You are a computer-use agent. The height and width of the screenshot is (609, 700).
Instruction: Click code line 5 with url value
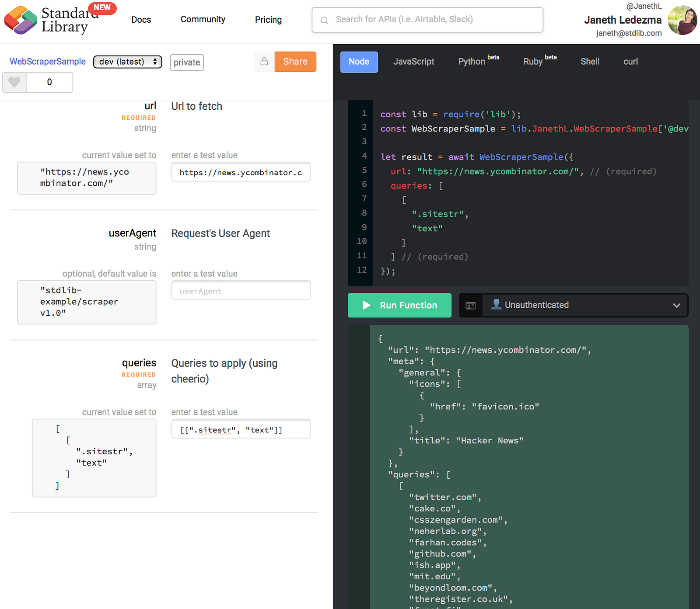[x=523, y=171]
